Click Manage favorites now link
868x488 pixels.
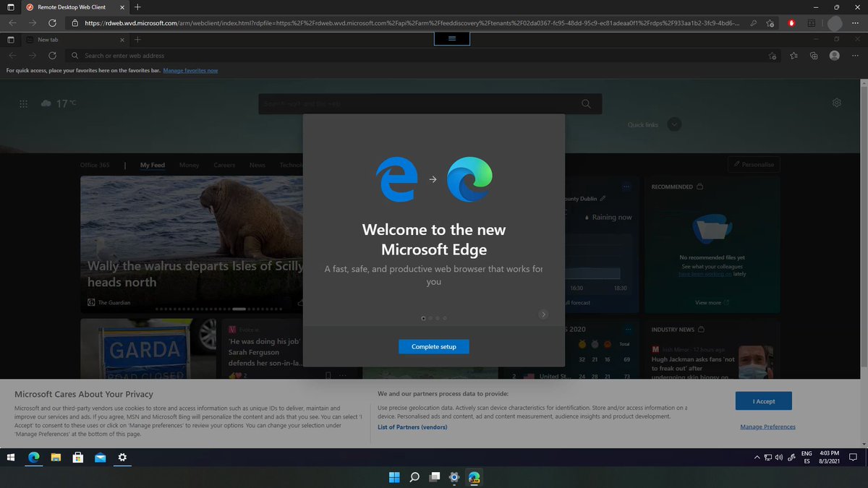(190, 70)
